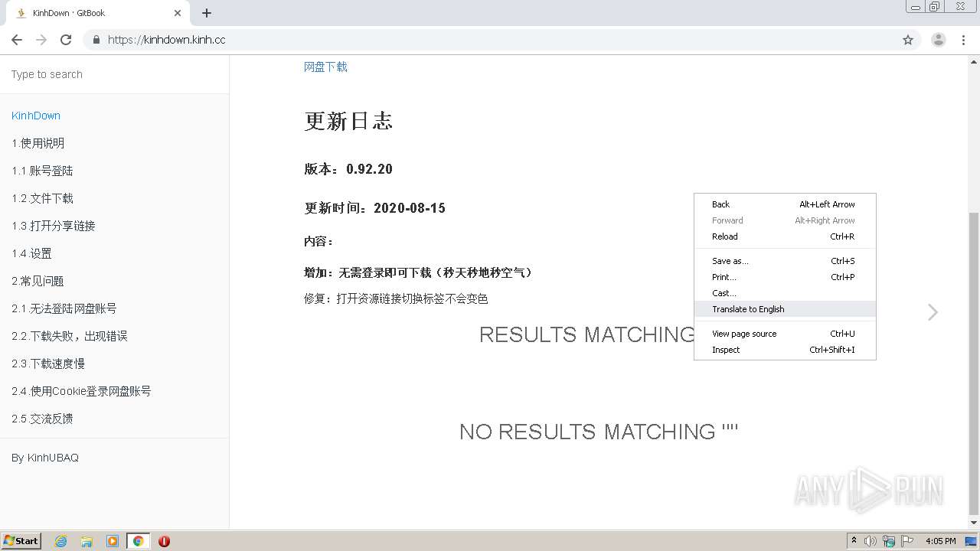Viewport: 980px width, 551px height.
Task: Choose Translate to English in context menu
Action: click(785, 309)
